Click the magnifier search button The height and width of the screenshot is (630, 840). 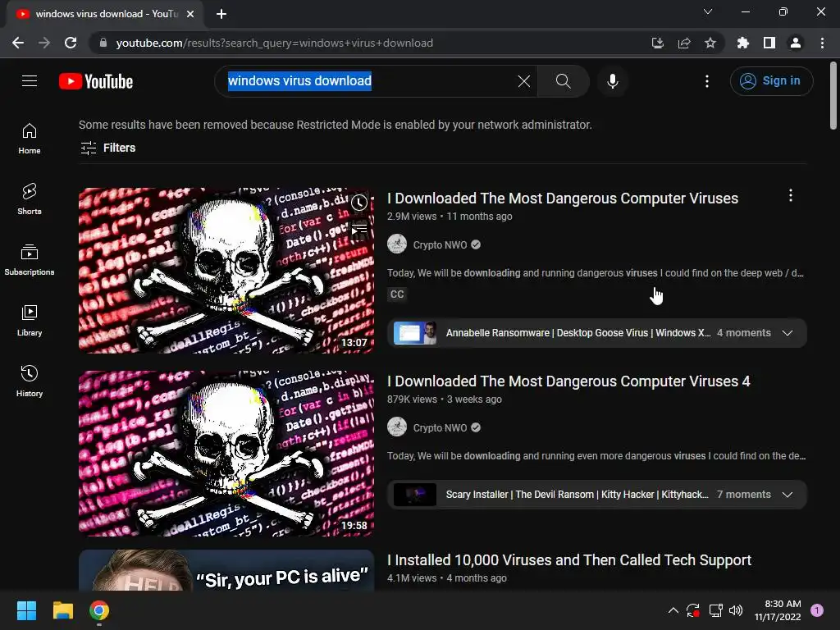(563, 81)
